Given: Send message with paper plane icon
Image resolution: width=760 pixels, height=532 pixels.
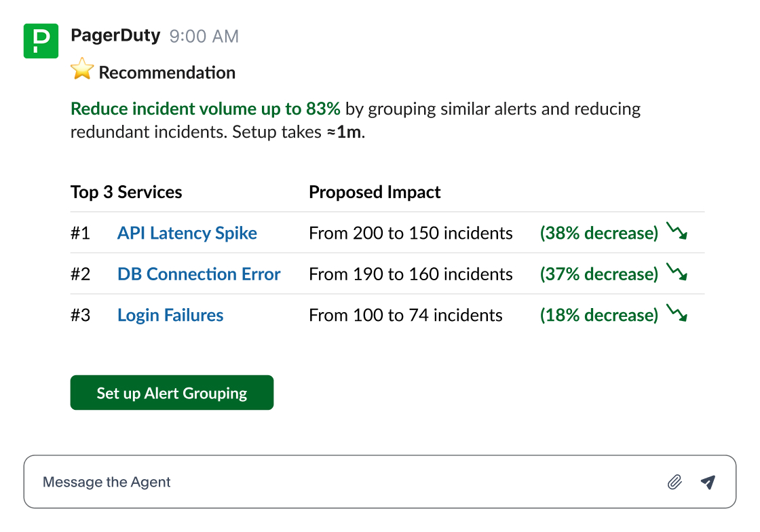Looking at the screenshot, I should (x=708, y=482).
